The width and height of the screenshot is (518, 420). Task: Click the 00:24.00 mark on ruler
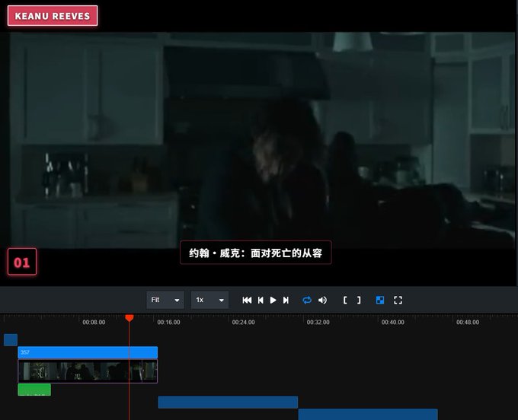tap(243, 322)
